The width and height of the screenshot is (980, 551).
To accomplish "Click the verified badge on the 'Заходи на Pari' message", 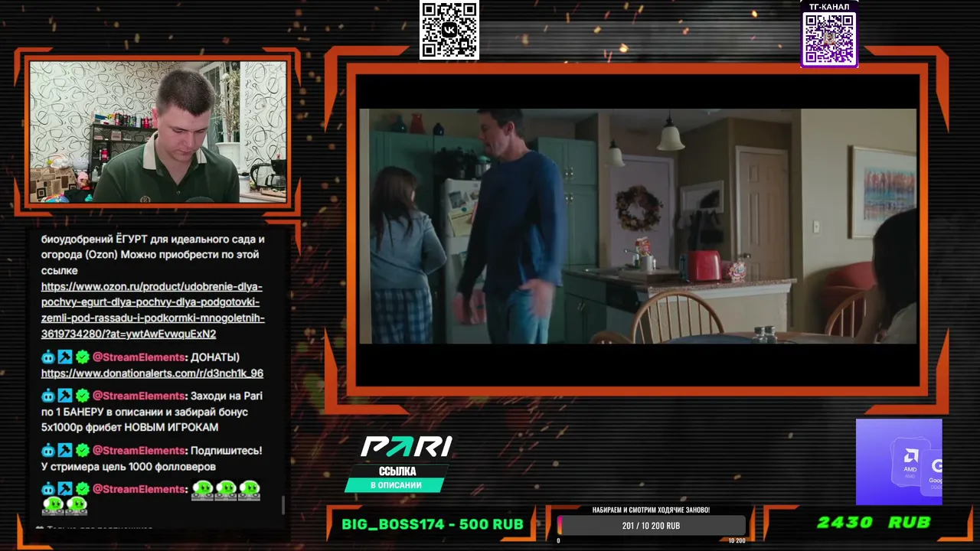I will [x=83, y=396].
